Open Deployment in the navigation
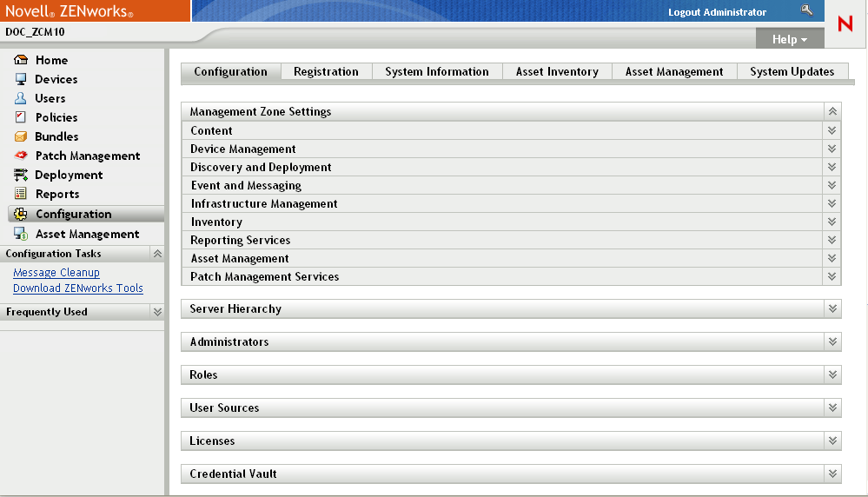 pyautogui.click(x=69, y=175)
